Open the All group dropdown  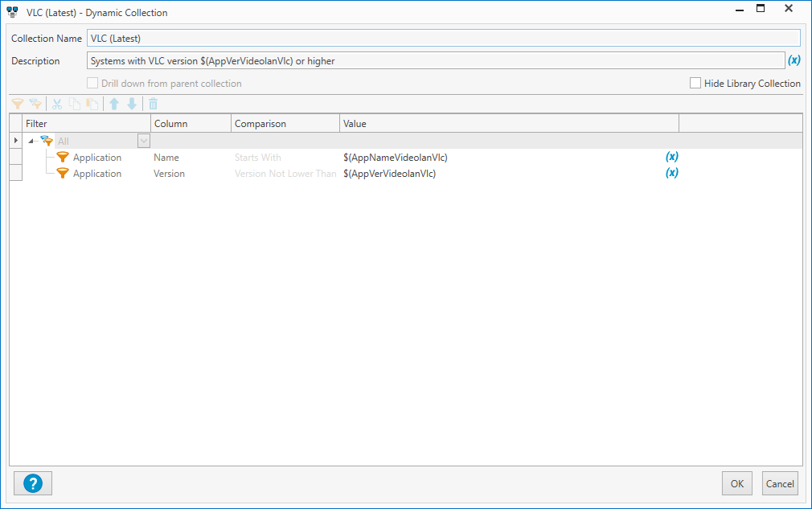143,141
